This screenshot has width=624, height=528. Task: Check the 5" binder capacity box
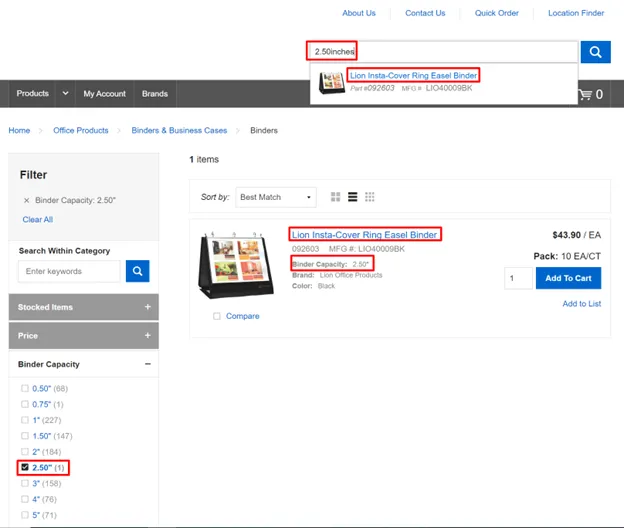click(x=25, y=515)
